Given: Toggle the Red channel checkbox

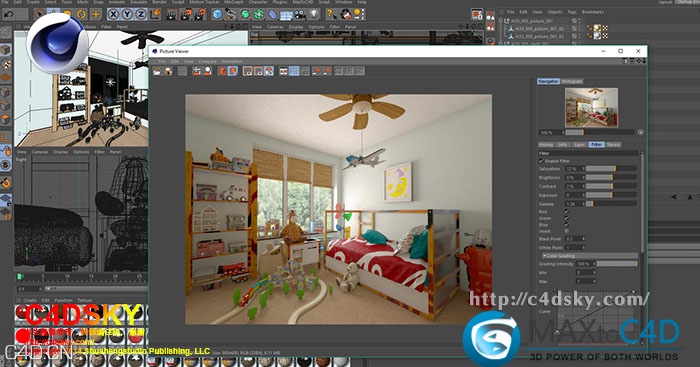Looking at the screenshot, I should point(567,212).
